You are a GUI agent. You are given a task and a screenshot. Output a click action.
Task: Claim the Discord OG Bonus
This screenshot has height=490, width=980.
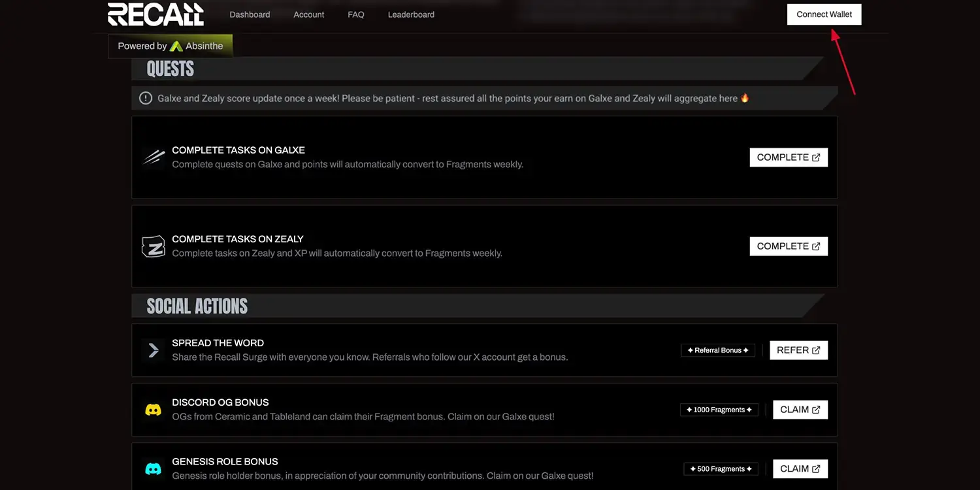click(x=800, y=410)
